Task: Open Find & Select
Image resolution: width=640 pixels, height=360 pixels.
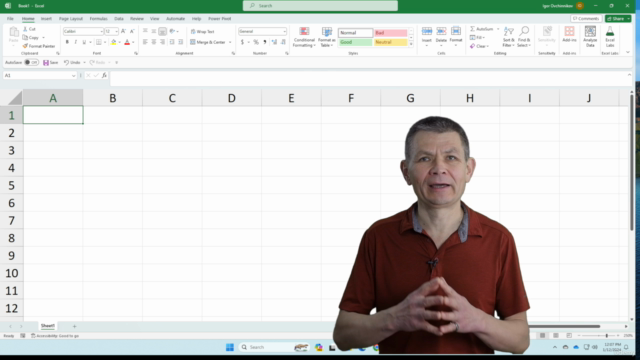Action: (524, 37)
